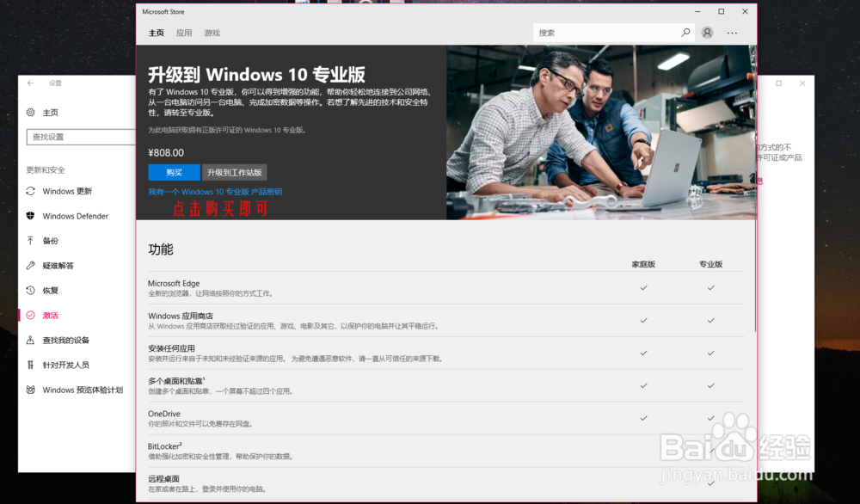The height and width of the screenshot is (504, 860).
Task: Click the 升级到工作站版 button
Action: tap(234, 172)
